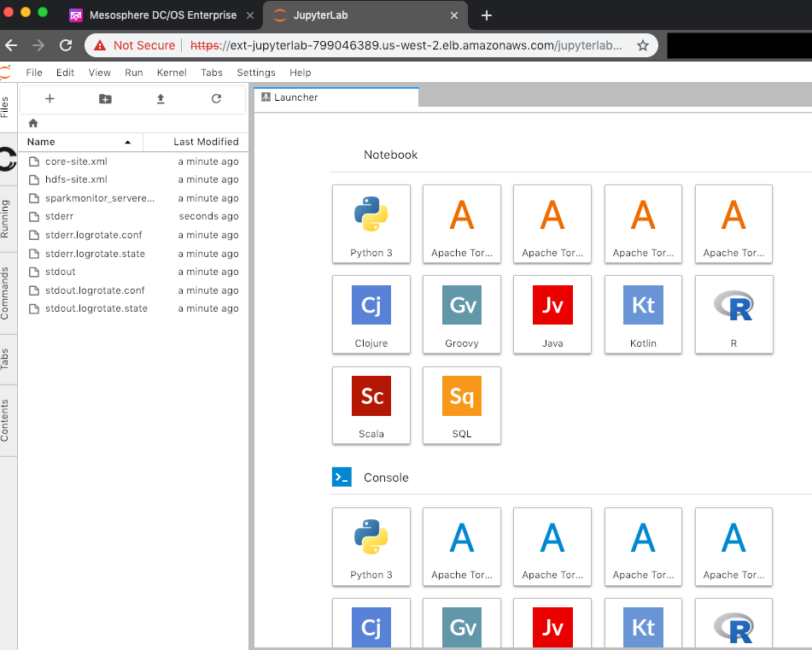This screenshot has width=812, height=650.
Task: Select the Launcher tab
Action: point(336,97)
